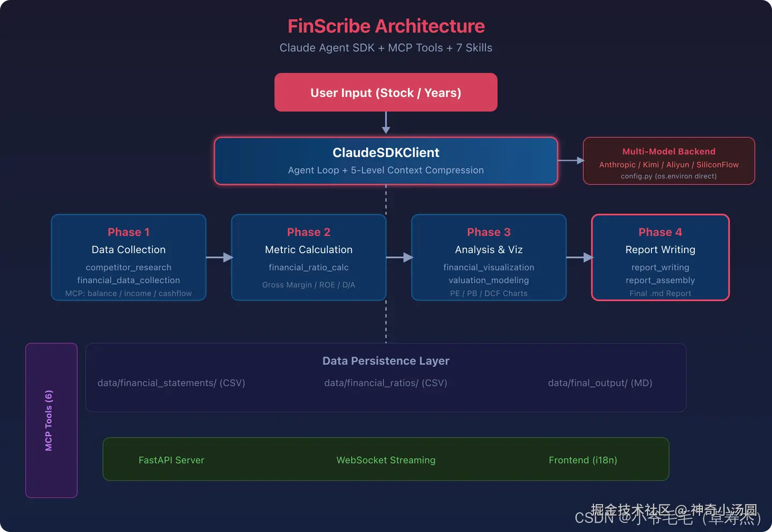This screenshot has height=532, width=772.
Task: Click the WebSocket Streaming label
Action: click(x=386, y=460)
